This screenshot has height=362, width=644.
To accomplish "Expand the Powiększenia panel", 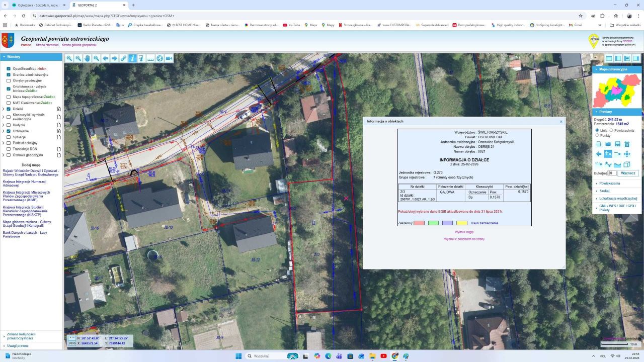I will tap(609, 184).
